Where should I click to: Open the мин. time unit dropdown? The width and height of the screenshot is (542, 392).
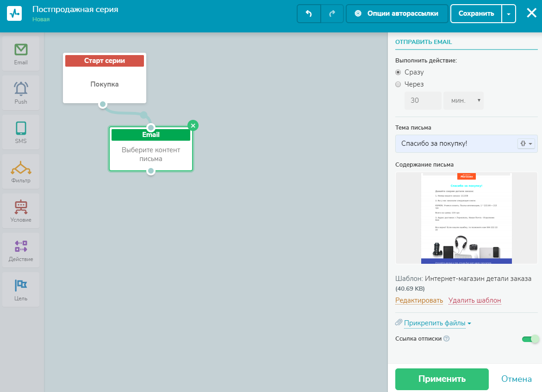tap(463, 100)
